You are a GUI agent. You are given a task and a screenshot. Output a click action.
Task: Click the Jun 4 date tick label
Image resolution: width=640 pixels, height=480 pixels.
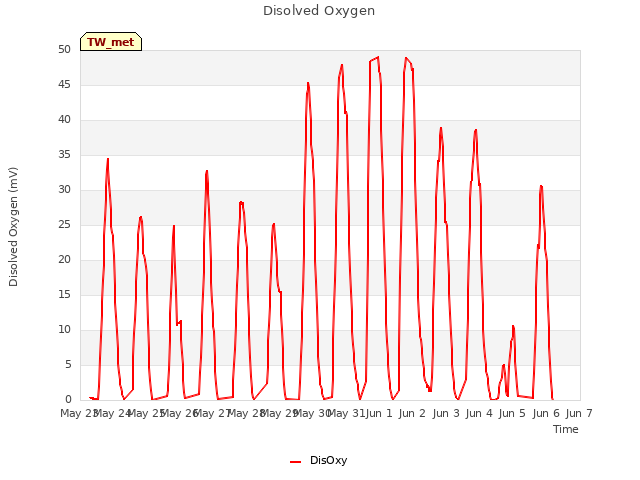[x=479, y=413]
